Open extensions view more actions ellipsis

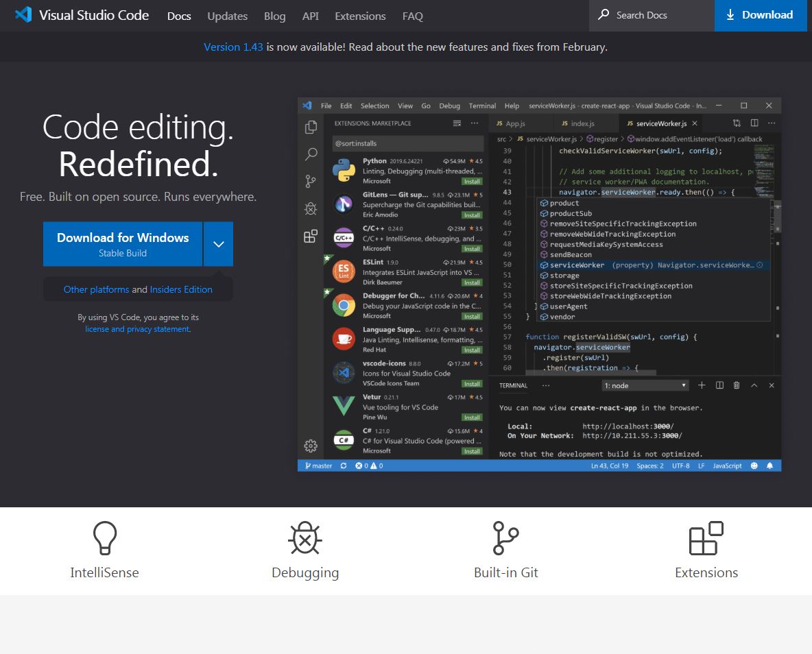click(x=475, y=123)
